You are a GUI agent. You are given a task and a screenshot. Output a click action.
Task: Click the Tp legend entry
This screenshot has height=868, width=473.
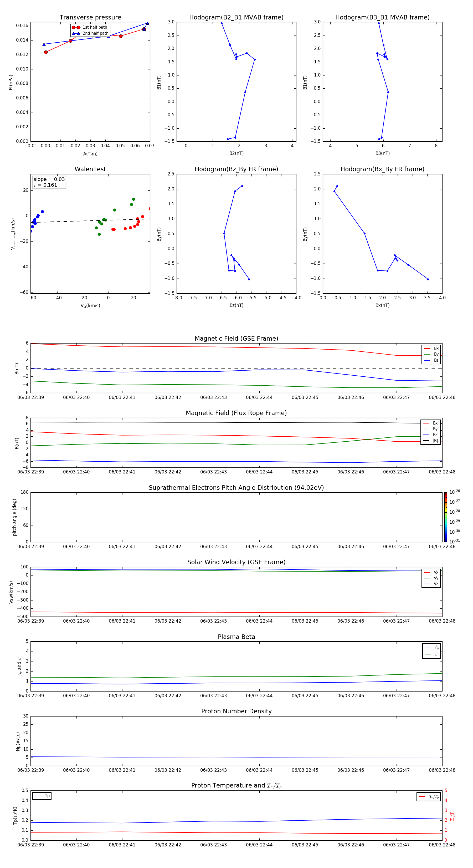(x=42, y=796)
